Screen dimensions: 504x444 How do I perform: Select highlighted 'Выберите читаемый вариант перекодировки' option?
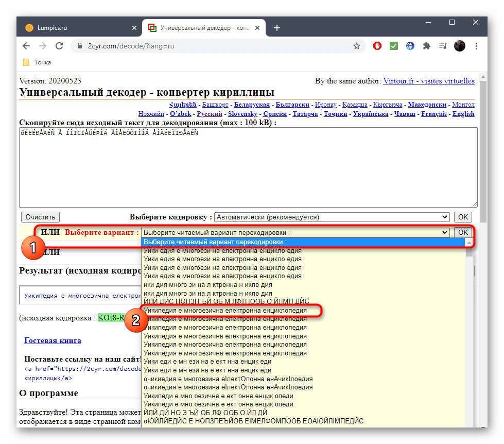pos(303,242)
